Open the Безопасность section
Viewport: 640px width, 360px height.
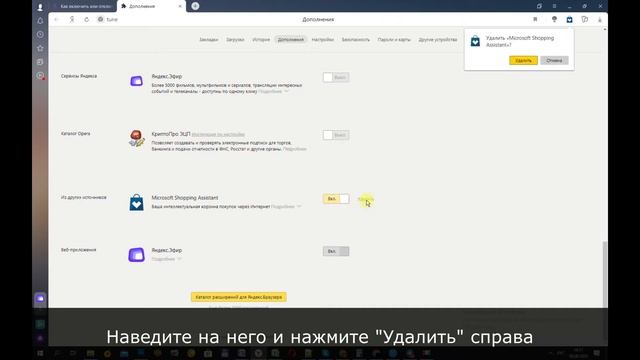point(356,40)
